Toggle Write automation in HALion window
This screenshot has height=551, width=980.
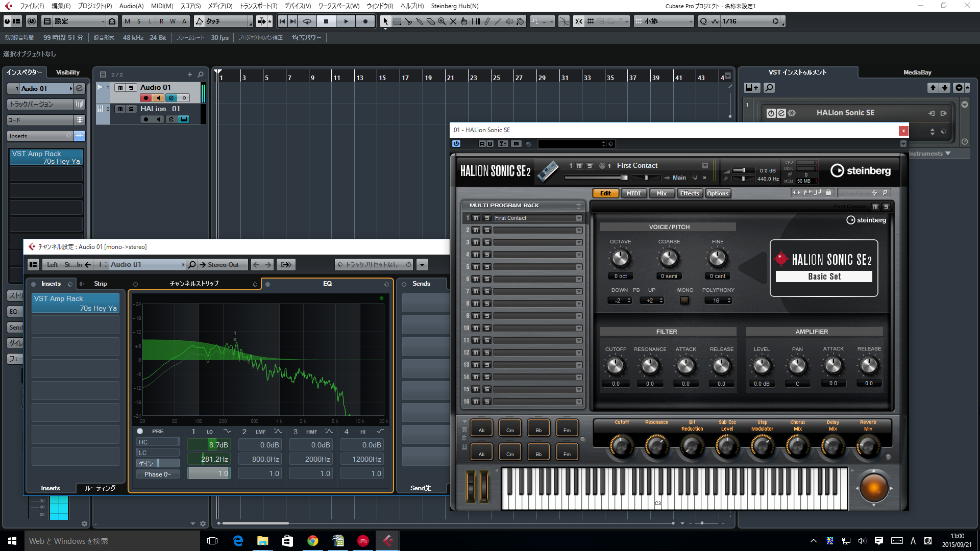[489, 144]
